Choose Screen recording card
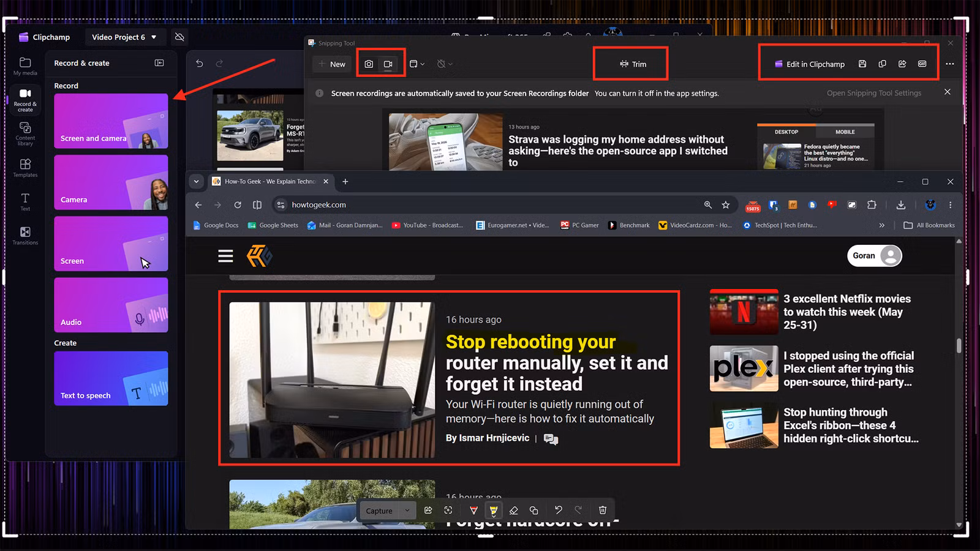The width and height of the screenshot is (980, 551). point(111,244)
